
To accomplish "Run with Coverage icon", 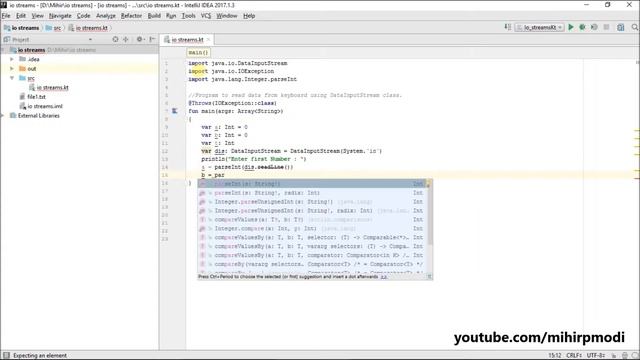I will pyautogui.click(x=594, y=27).
